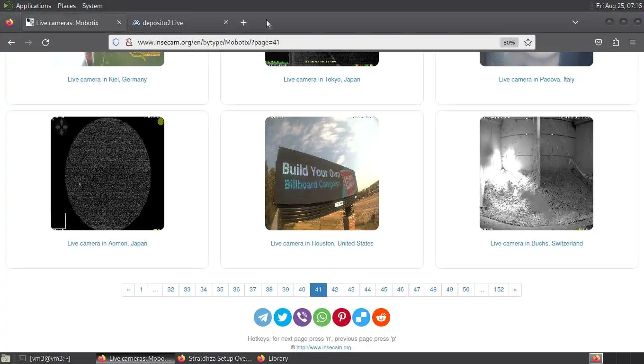Viewport: 644px width, 364px height.
Task: Open the http://www.insecam.org footer link
Action: tap(323, 347)
